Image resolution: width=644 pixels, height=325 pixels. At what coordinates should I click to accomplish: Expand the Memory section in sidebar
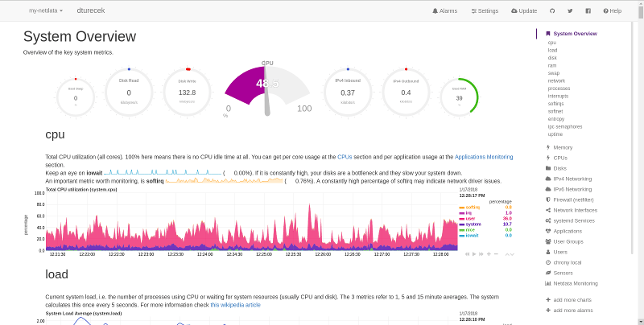click(x=563, y=147)
